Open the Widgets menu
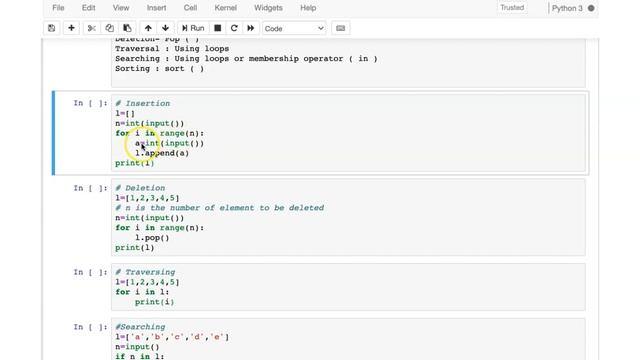This screenshot has width=640, height=360. click(268, 8)
